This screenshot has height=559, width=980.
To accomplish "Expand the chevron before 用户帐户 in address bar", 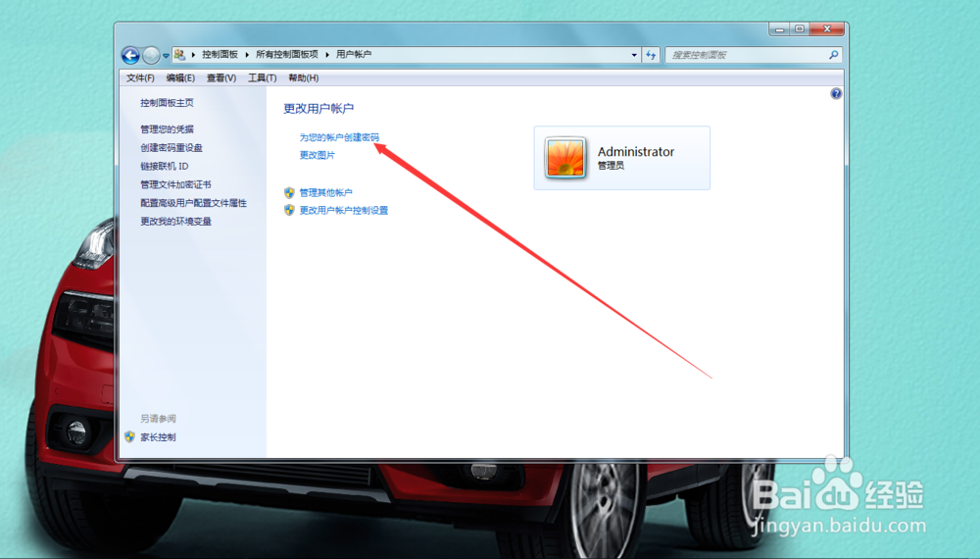I will pyautogui.click(x=327, y=55).
